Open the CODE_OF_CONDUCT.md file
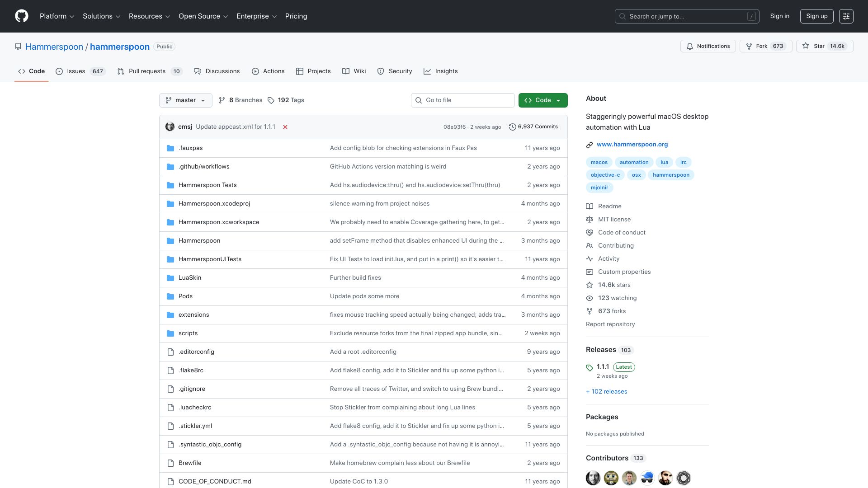The width and height of the screenshot is (868, 488). [x=215, y=482]
